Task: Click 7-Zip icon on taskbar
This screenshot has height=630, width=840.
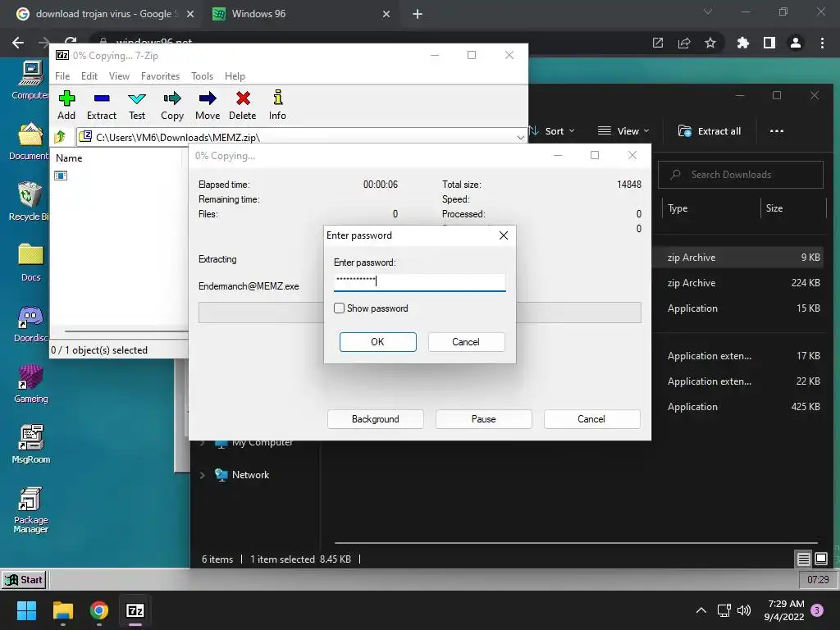Action: pyautogui.click(x=135, y=610)
